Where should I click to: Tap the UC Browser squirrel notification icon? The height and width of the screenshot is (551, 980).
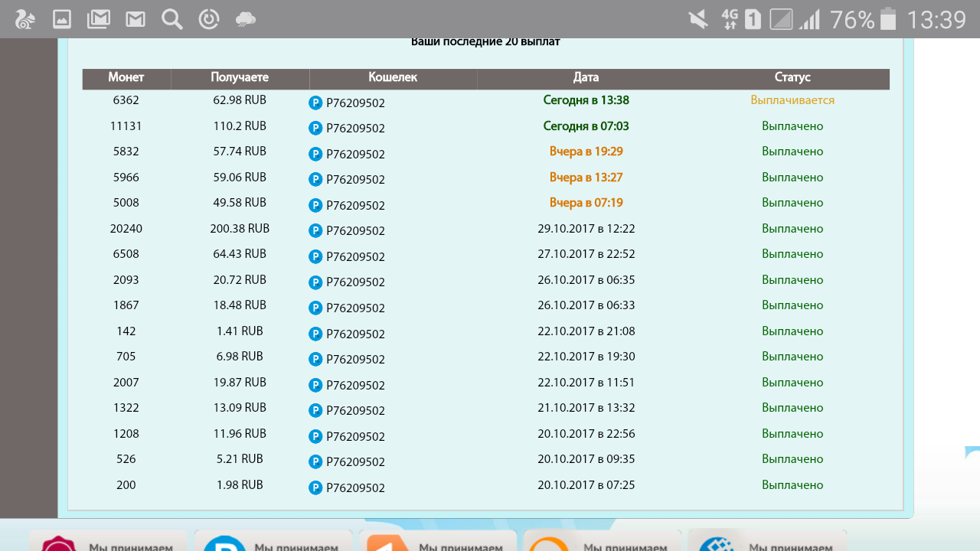click(24, 19)
